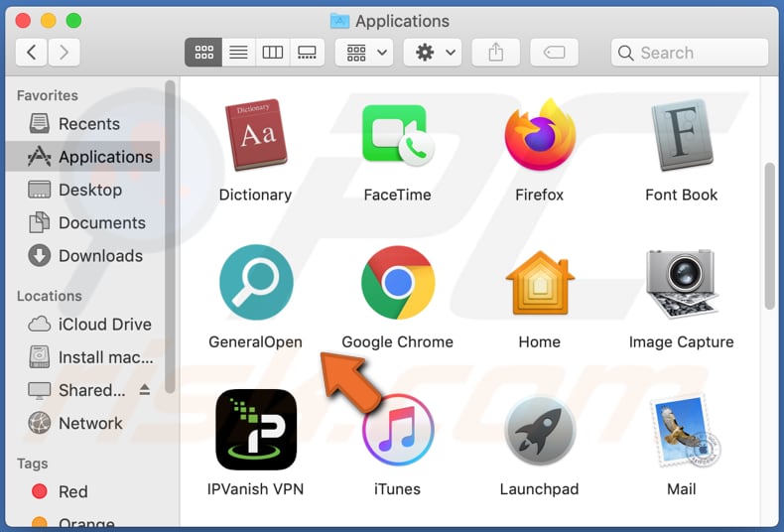Open the Dictionary app icon

[x=256, y=135]
